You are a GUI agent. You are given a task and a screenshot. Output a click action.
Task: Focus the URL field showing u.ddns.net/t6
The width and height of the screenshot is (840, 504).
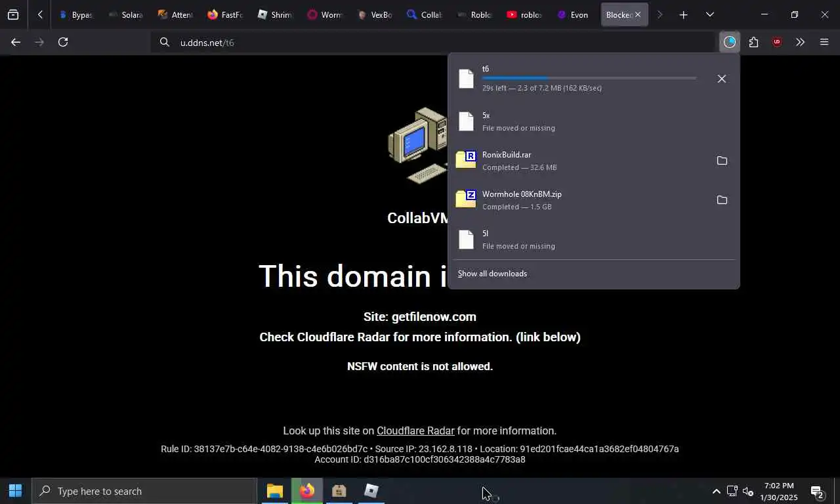click(433, 42)
